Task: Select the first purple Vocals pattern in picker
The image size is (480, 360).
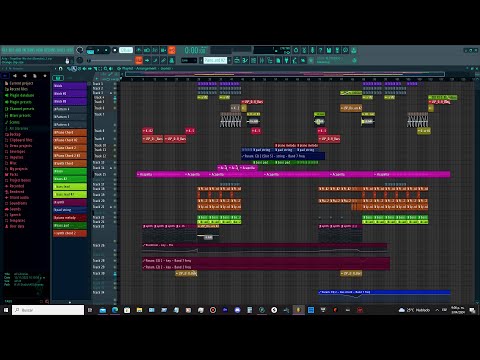Action: 70,86
